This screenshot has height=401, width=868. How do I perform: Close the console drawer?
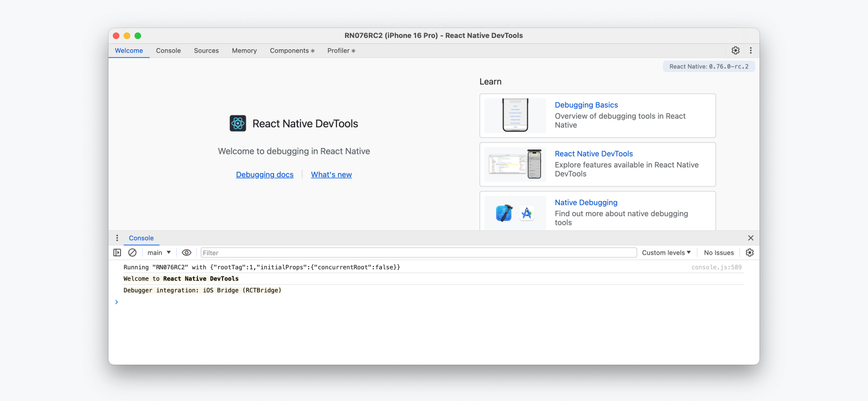coord(751,238)
